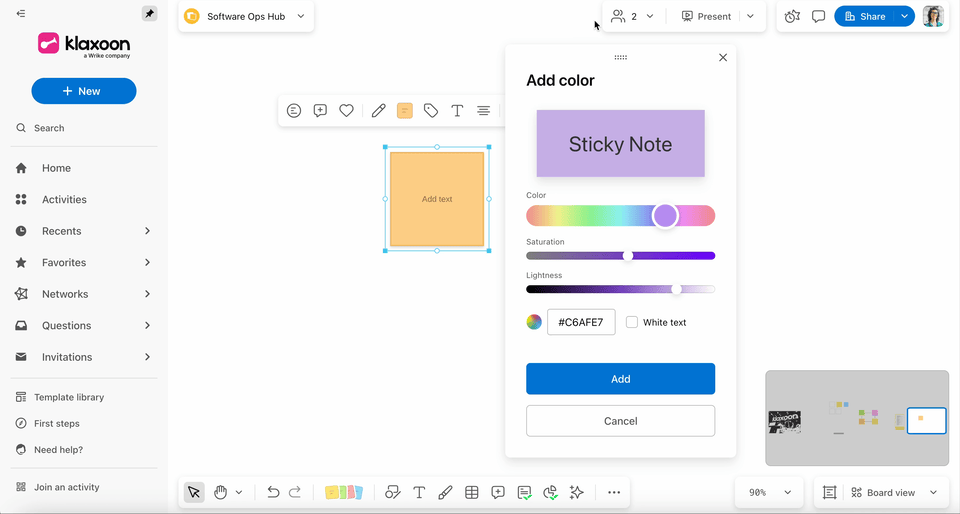
Task: Expand the Recents chevron
Action: point(147,231)
